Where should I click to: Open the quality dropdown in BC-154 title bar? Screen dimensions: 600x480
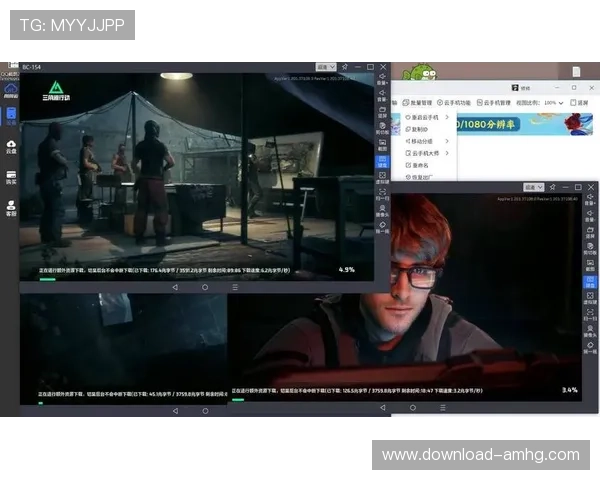pos(325,67)
